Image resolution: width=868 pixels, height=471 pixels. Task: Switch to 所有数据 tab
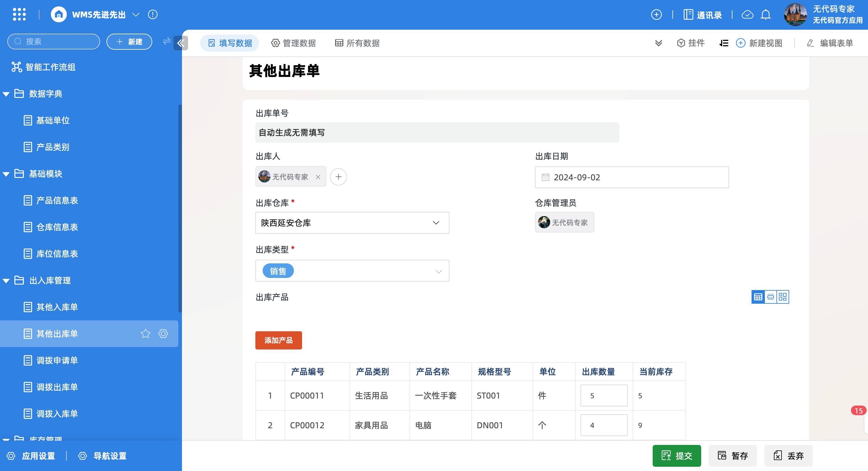357,43
